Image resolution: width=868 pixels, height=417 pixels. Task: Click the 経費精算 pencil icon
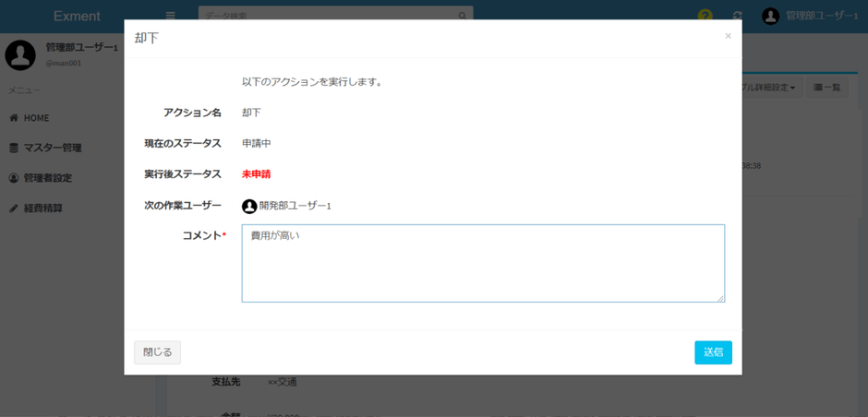[x=14, y=208]
